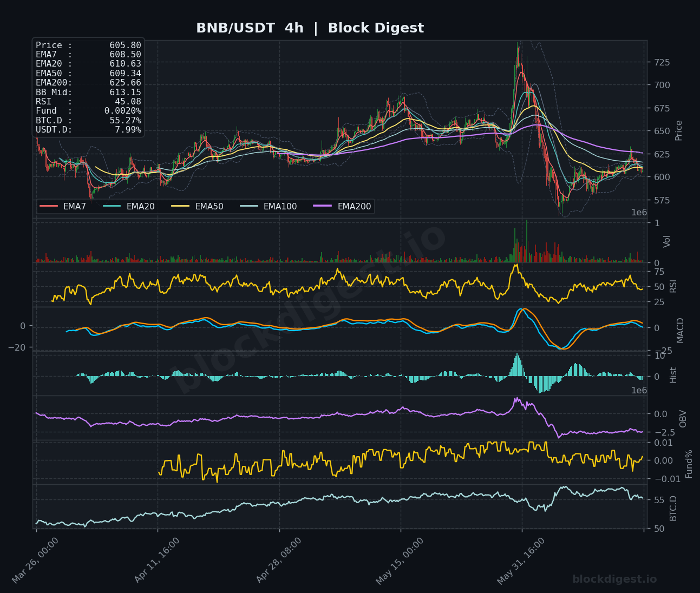Click the RSI 25 tick label
Image resolution: width=700 pixels, height=593 pixels.
coord(659,302)
